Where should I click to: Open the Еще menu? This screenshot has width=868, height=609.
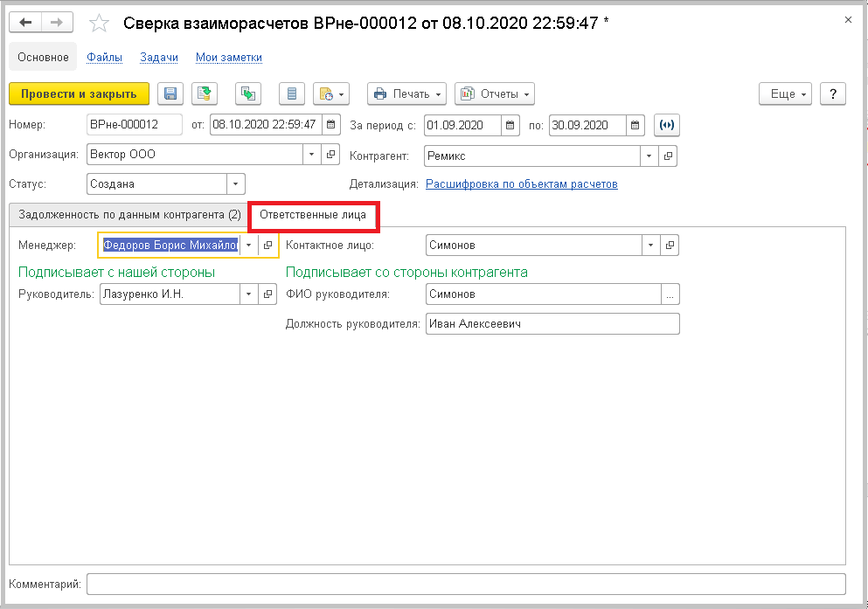[786, 94]
